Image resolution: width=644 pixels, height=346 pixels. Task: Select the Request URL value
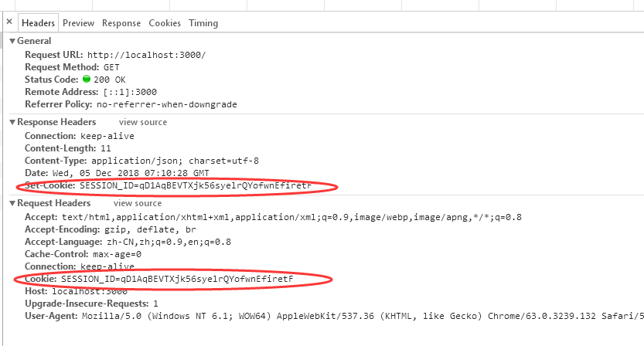click(x=146, y=55)
